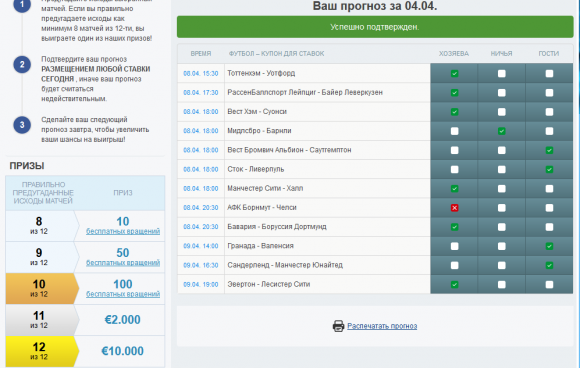Click step 3 circle icon in instructions
This screenshot has width=580, height=368.
(x=22, y=125)
